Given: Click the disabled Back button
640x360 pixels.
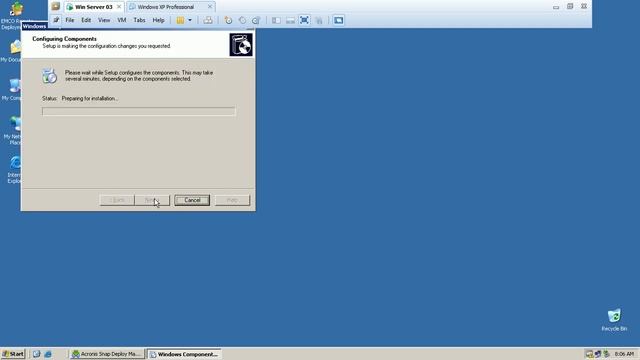Looking at the screenshot, I should pyautogui.click(x=117, y=200).
